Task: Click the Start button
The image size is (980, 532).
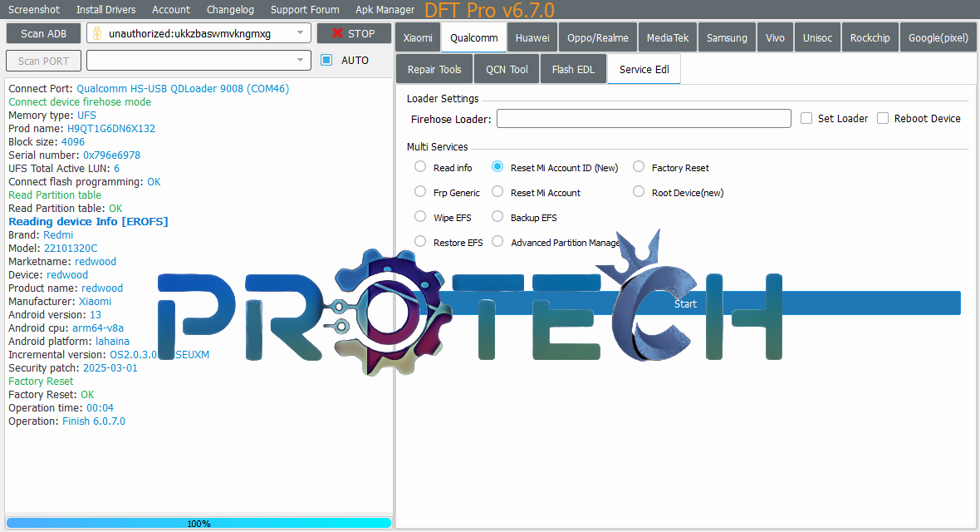Action: [x=685, y=303]
